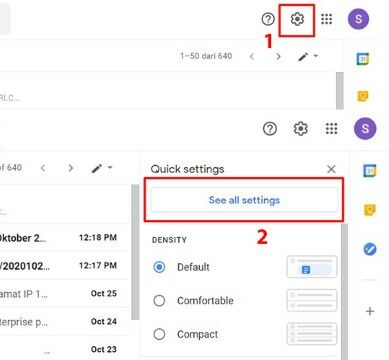Screen dimensions: 389x360
Task: Open input tools pencil dropdown in lower window
Action: 102,168
